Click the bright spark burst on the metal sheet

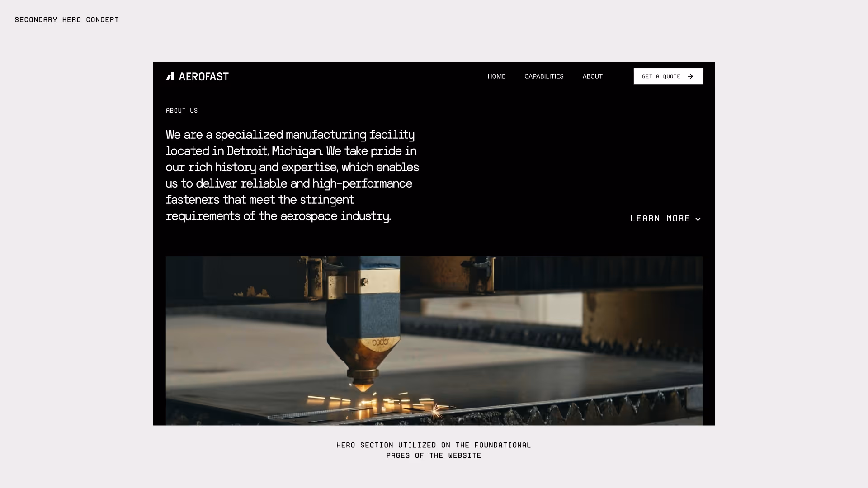(435, 411)
